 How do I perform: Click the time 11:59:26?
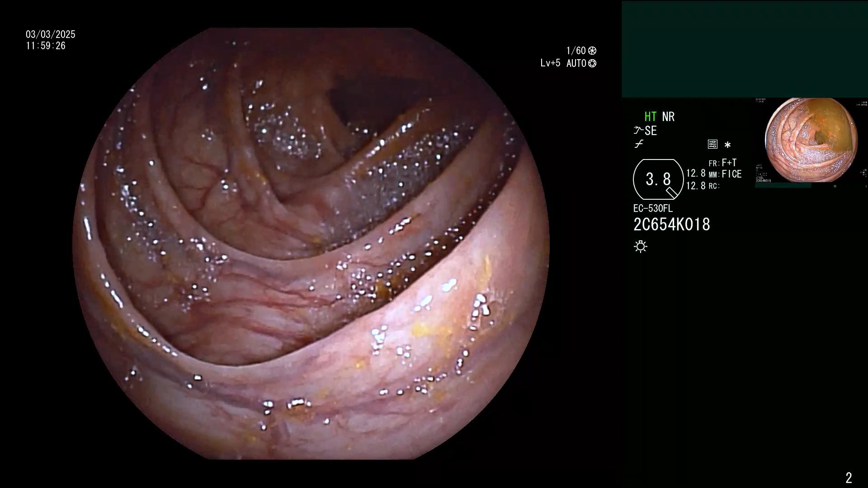tap(46, 46)
